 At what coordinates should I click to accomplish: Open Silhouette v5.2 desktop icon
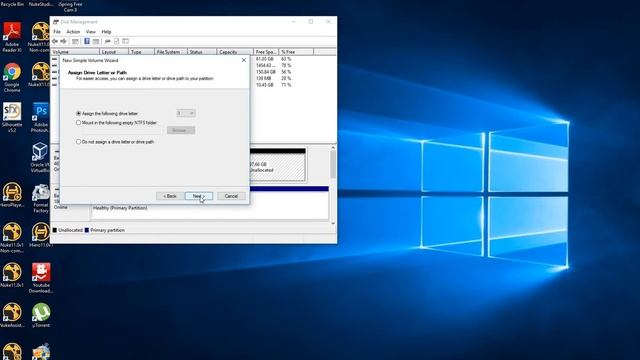tap(12, 117)
